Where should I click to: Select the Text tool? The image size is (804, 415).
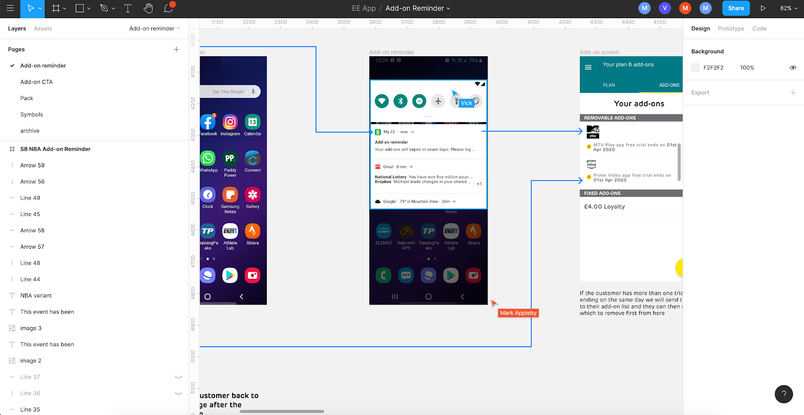(127, 8)
